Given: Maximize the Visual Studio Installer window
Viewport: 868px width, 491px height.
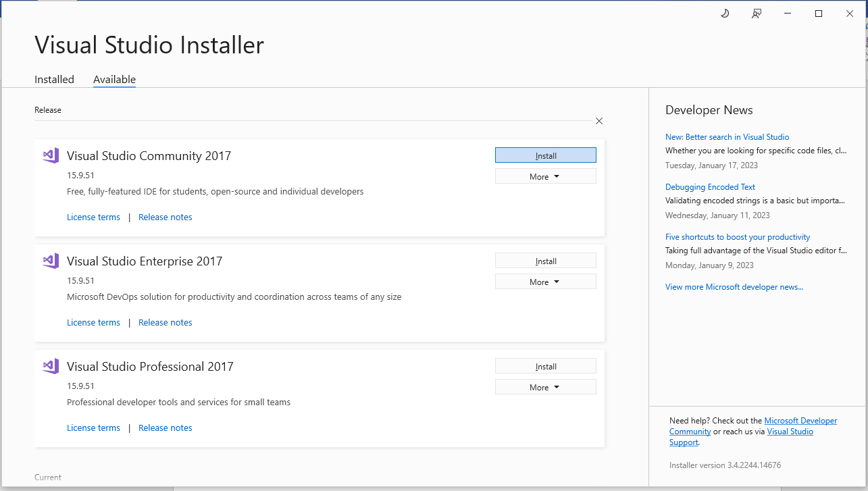Looking at the screenshot, I should [819, 14].
